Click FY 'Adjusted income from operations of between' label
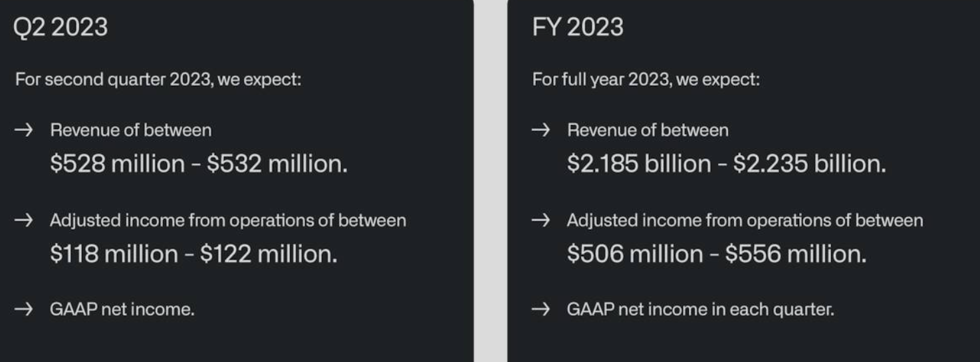This screenshot has height=362, width=980. click(x=745, y=220)
